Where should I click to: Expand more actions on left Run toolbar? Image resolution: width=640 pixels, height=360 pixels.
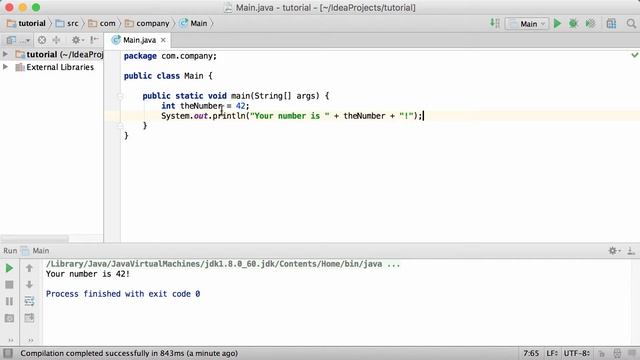[11, 340]
